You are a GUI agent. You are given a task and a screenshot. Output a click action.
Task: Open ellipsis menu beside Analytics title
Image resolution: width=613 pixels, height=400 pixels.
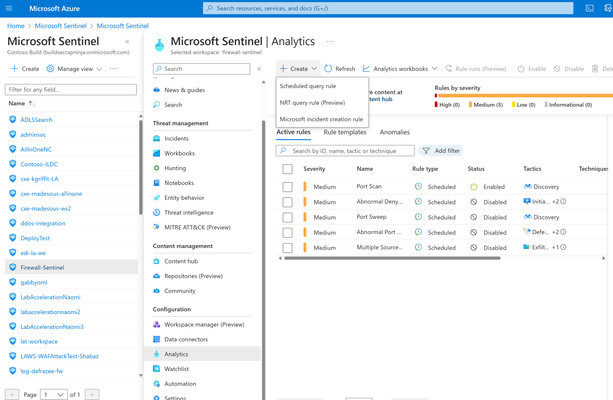[x=330, y=41]
